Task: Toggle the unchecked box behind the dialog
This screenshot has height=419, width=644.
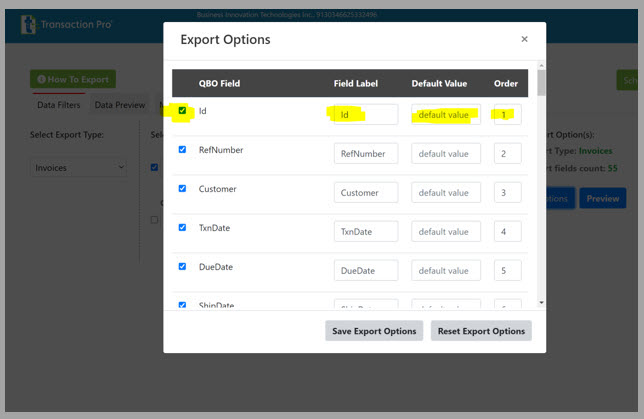Action: coord(154,220)
